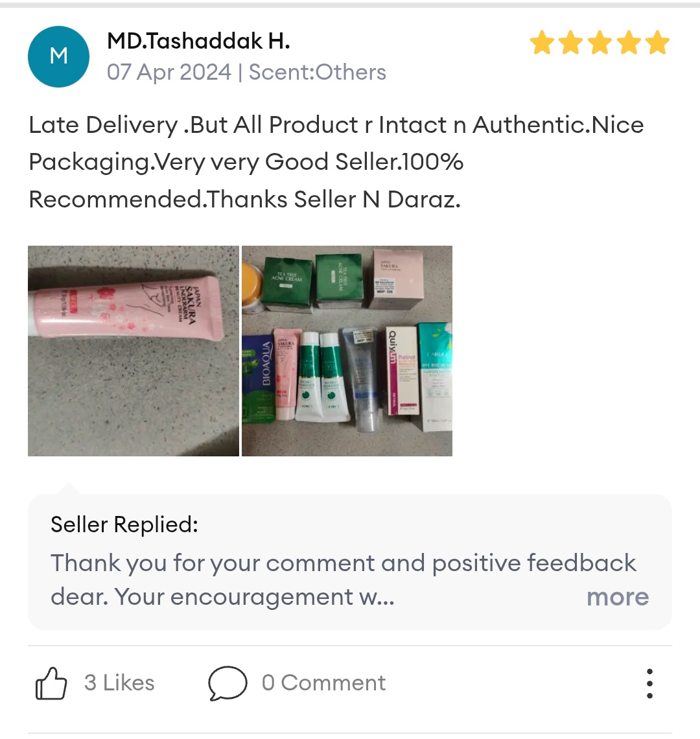Expand seller reply with 'more'
This screenshot has width=700, height=739.
pos(618,597)
